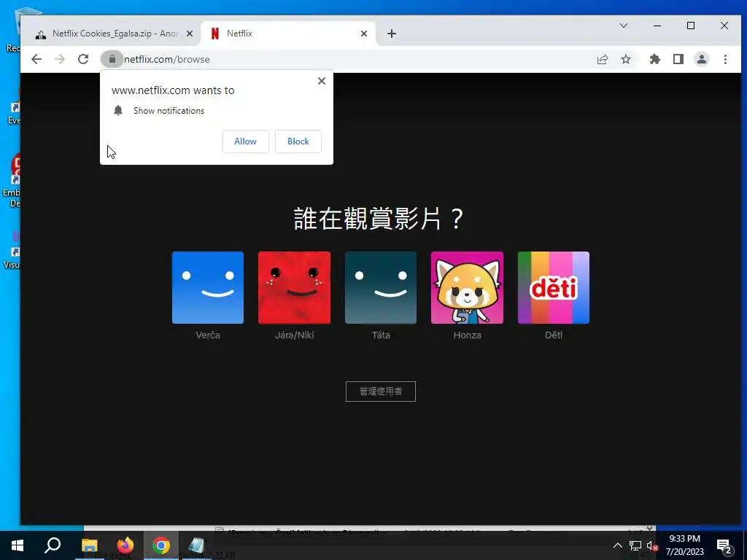Screen dimensions: 747x560
Task: Open File Explorer from taskbar
Action: 90,545
